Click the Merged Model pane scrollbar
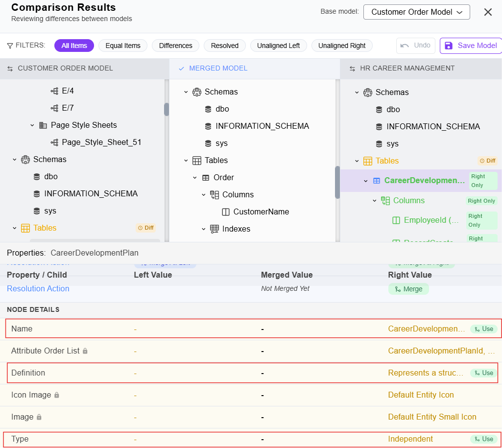Screen dimensions: 502x448 (x=337, y=183)
